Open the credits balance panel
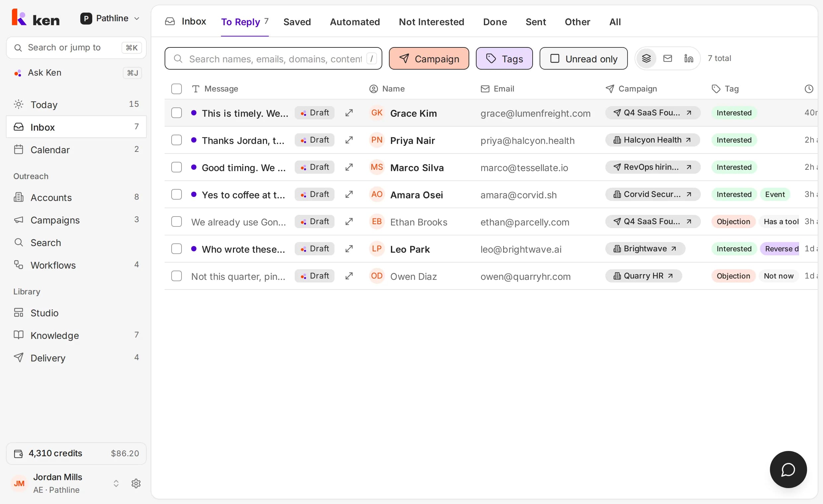 (x=76, y=453)
